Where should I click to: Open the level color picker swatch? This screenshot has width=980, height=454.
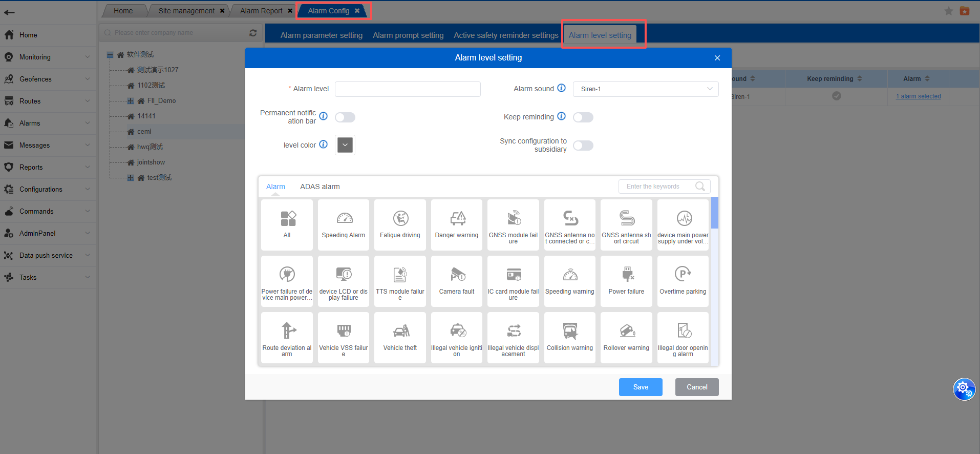[x=345, y=145]
